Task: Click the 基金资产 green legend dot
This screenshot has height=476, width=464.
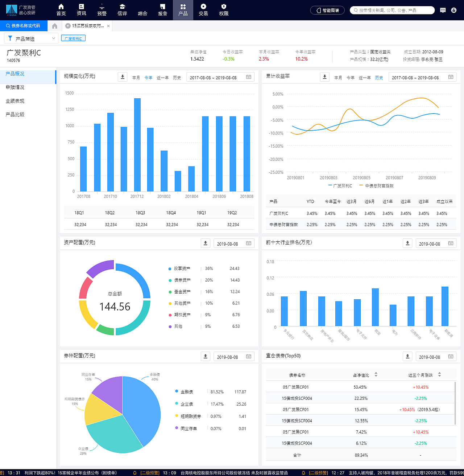Action: (170, 292)
